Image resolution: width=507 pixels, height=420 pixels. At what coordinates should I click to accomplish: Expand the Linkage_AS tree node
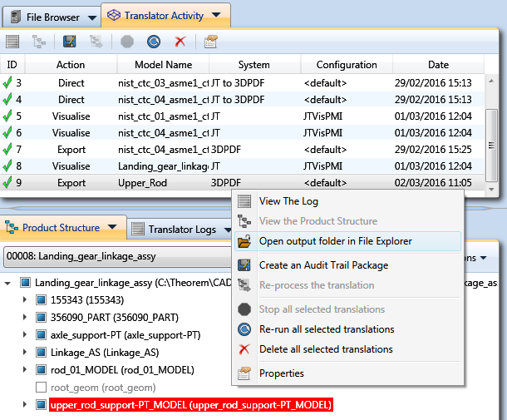tap(25, 352)
